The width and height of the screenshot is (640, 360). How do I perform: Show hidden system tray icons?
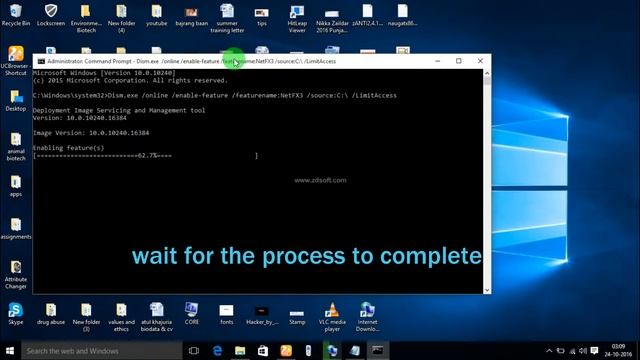tap(549, 351)
